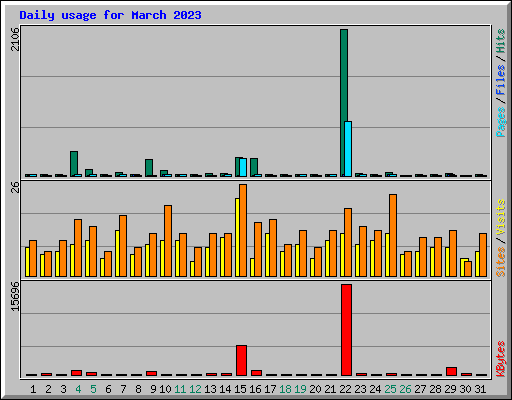Click the green weekend day label 12
The width and height of the screenshot is (512, 400).
point(195,389)
